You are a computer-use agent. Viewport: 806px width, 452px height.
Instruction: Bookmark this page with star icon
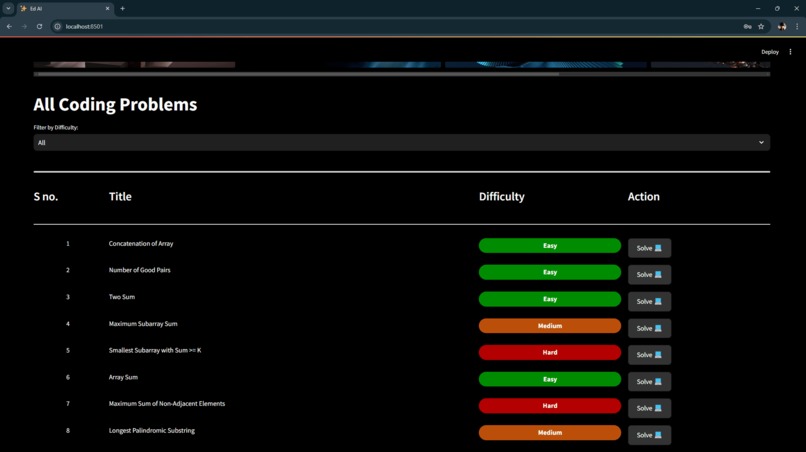[761, 26]
